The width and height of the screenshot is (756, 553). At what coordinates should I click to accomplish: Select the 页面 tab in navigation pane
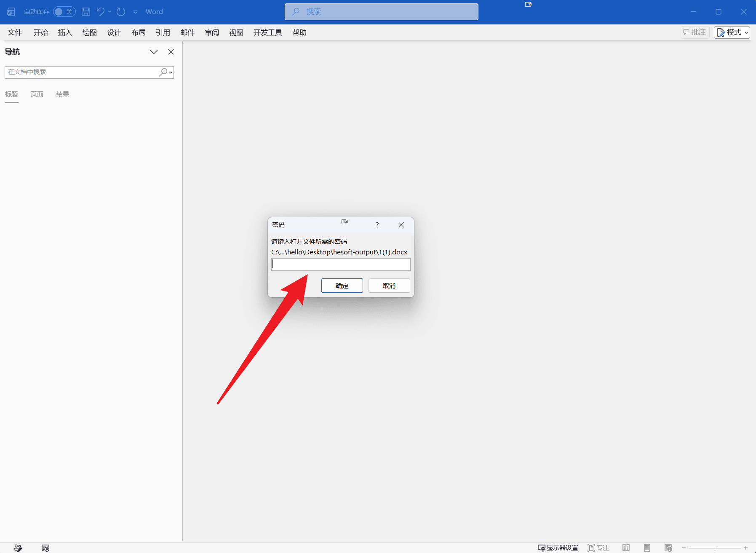tap(37, 94)
